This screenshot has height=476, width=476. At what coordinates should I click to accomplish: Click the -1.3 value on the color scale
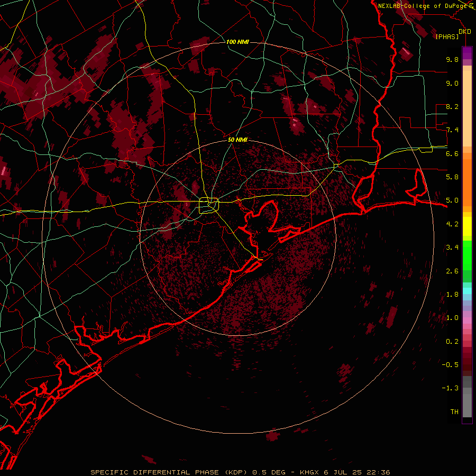450,388
